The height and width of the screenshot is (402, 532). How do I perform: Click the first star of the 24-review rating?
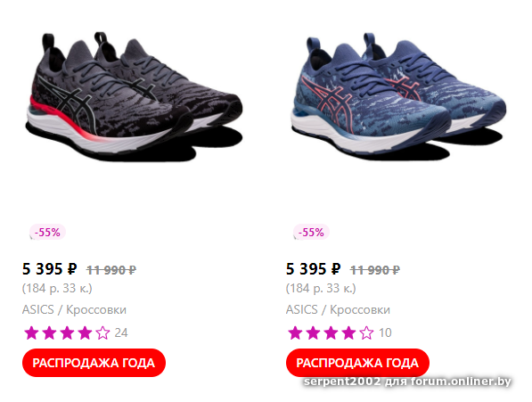pyautogui.click(x=31, y=332)
